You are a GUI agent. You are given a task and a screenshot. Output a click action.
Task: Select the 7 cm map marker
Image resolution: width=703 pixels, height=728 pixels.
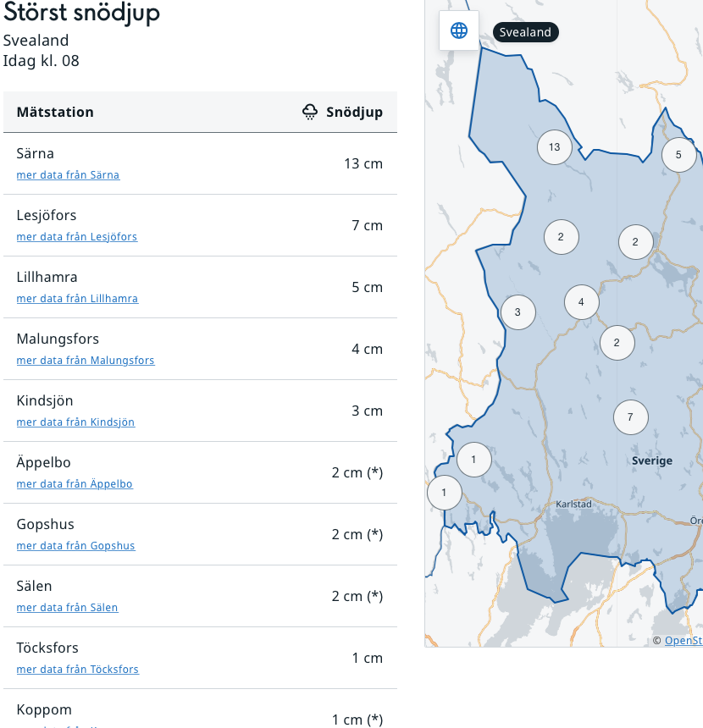[x=630, y=416]
